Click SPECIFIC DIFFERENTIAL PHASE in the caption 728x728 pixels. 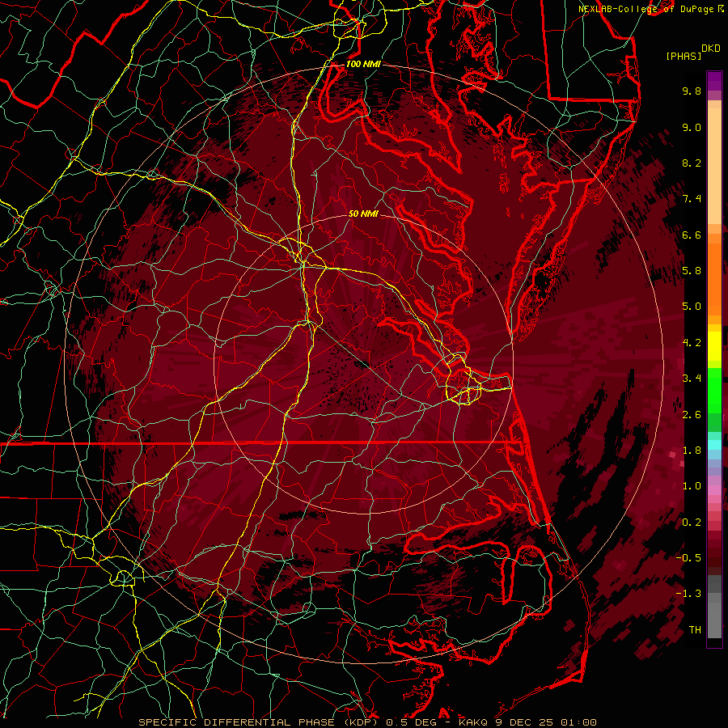pos(236,722)
